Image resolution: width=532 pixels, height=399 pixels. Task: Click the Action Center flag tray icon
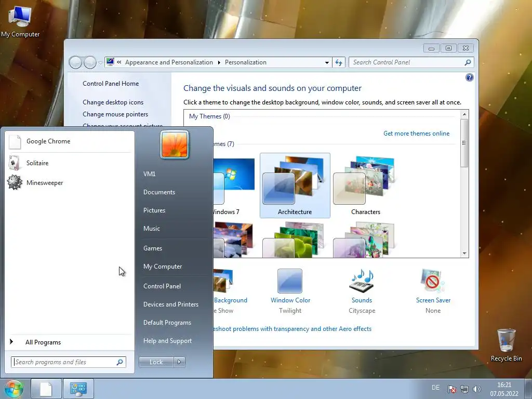pos(451,389)
